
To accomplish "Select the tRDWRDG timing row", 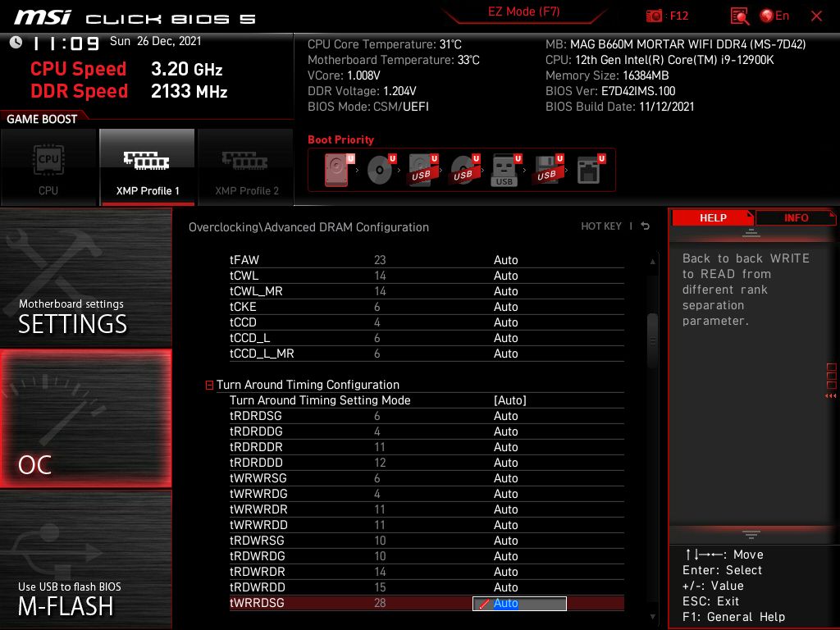I will (x=427, y=556).
